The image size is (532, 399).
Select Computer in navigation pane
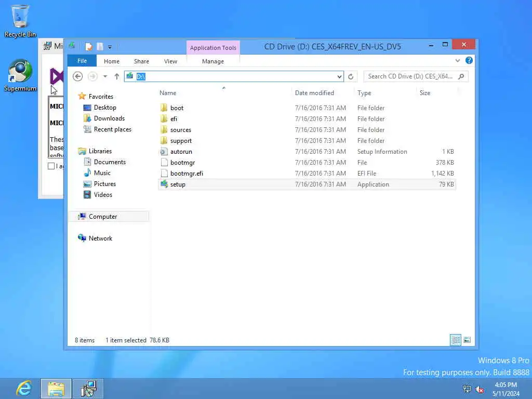(109, 217)
